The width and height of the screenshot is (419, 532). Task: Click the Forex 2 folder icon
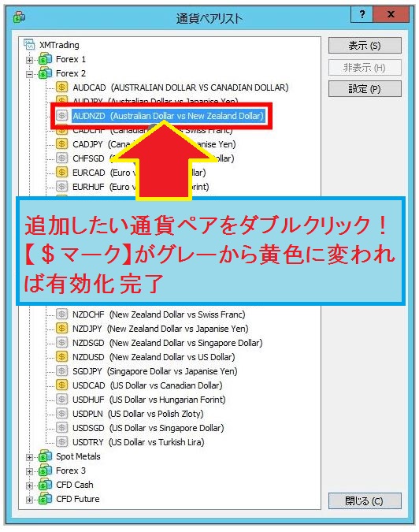coord(45,73)
